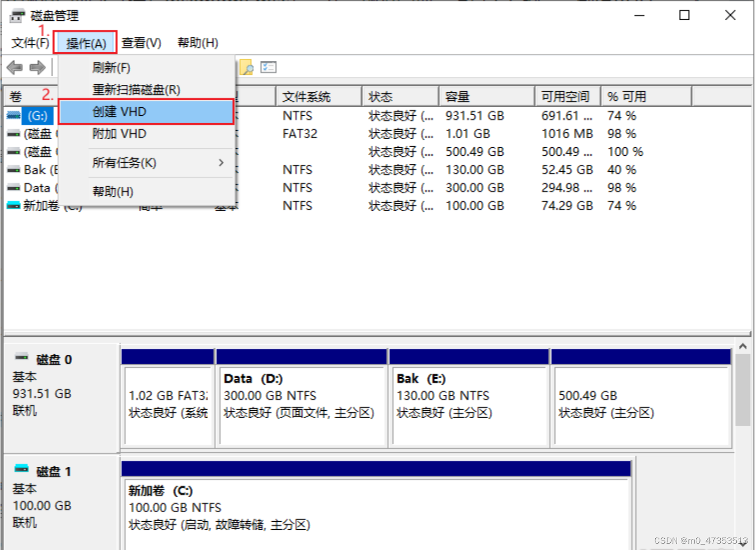
Task: Select the 500.49 GB primary partition block
Action: (641, 398)
